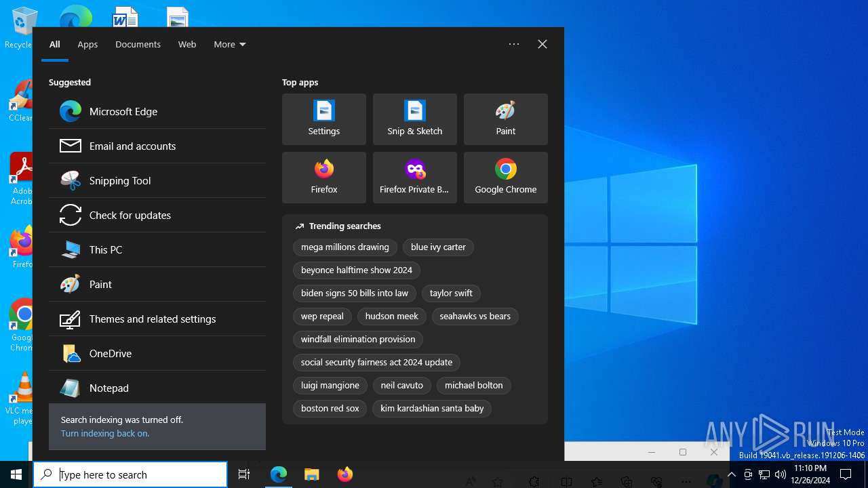The image size is (868, 488).
Task: Open Microsoft Edge from suggested list
Action: click(x=157, y=112)
